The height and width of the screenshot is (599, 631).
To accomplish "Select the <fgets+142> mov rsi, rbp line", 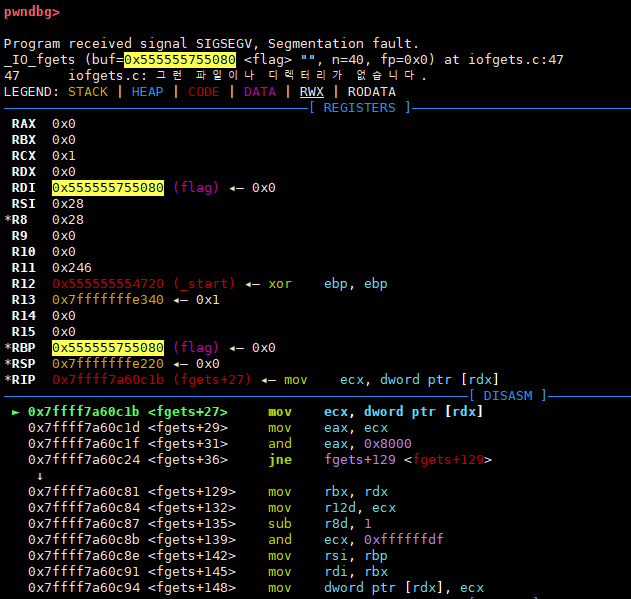I will pyautogui.click(x=208, y=556).
